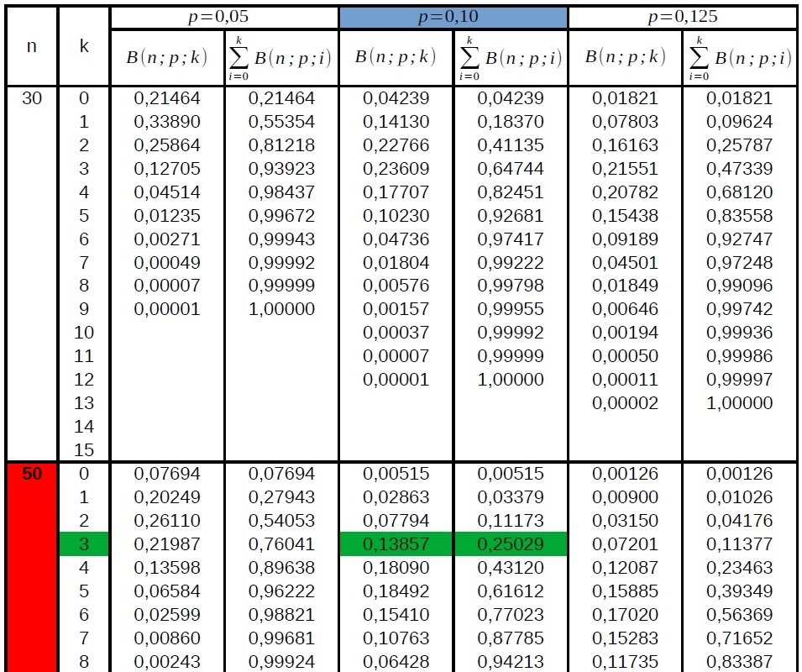Select the green cell containing 0,13857
This screenshot has height=672, width=802.
396,544
